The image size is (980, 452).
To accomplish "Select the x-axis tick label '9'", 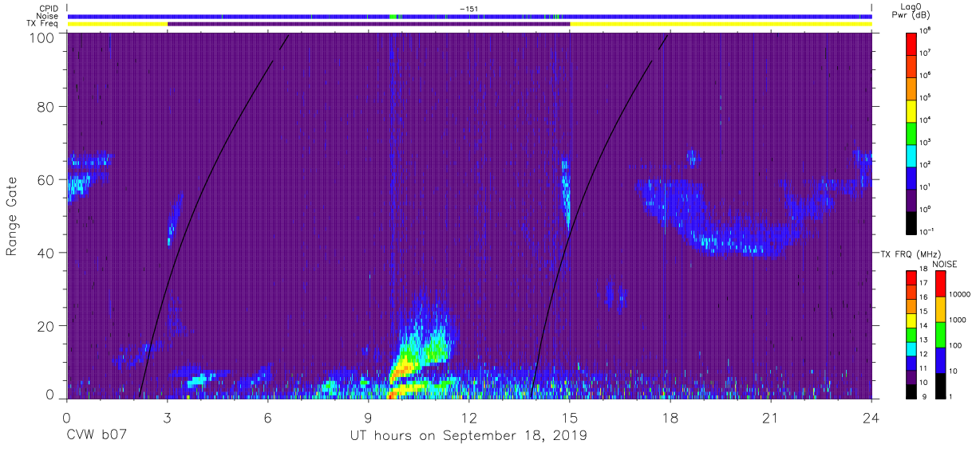I will [368, 418].
